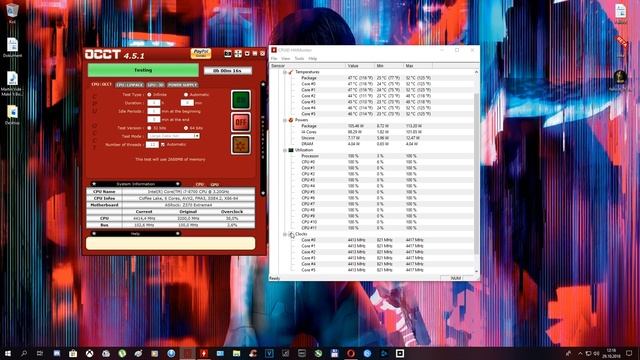Open the Xbox app on the taskbar
The image size is (640, 360).
coord(89,353)
